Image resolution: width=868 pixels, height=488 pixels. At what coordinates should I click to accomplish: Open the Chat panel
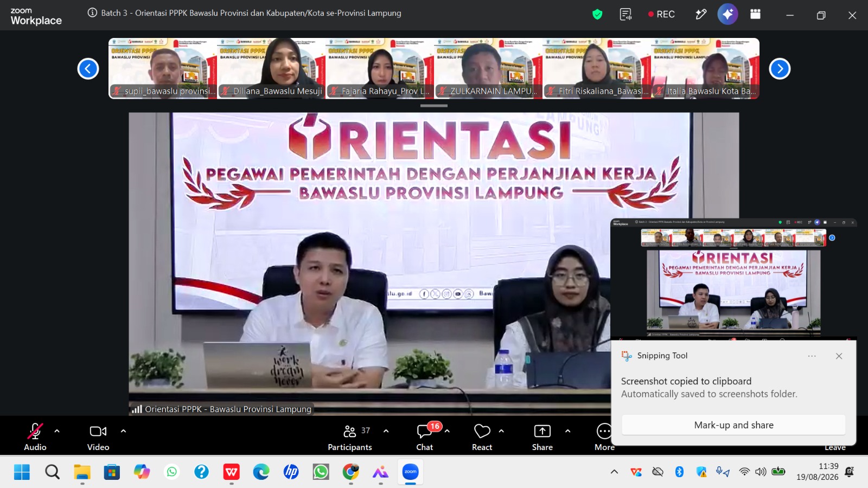coord(425,436)
